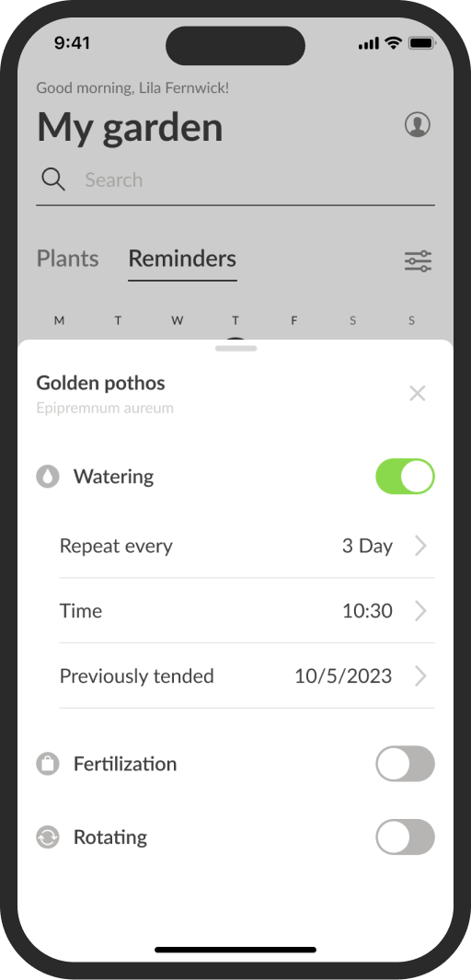Click the 10/5/2023 date value
The height and width of the screenshot is (980, 471).
pyautogui.click(x=343, y=675)
